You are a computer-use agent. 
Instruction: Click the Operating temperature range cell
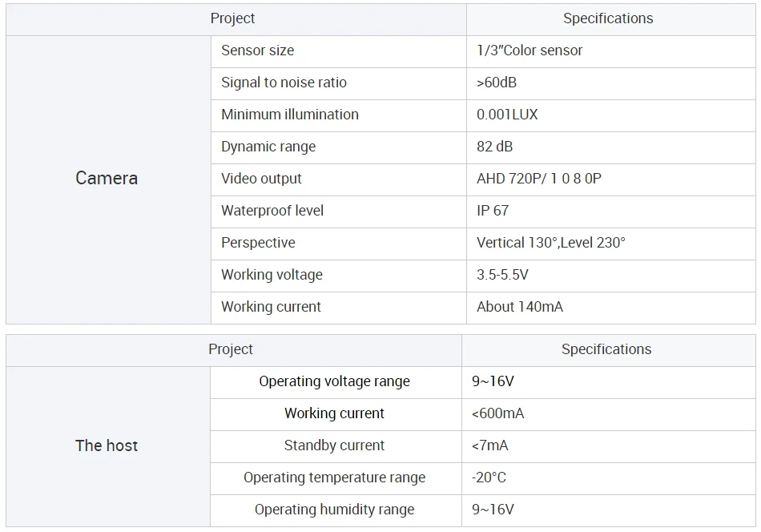tap(334, 478)
